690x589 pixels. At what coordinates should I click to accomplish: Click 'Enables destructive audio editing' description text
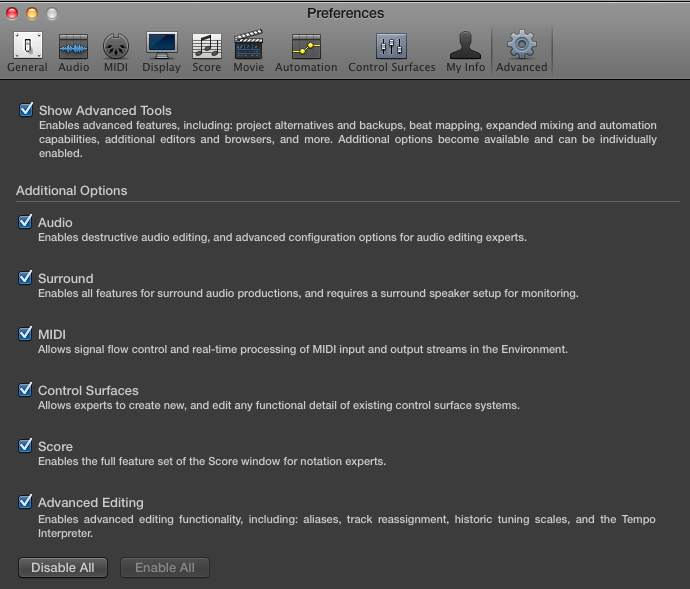(x=283, y=237)
